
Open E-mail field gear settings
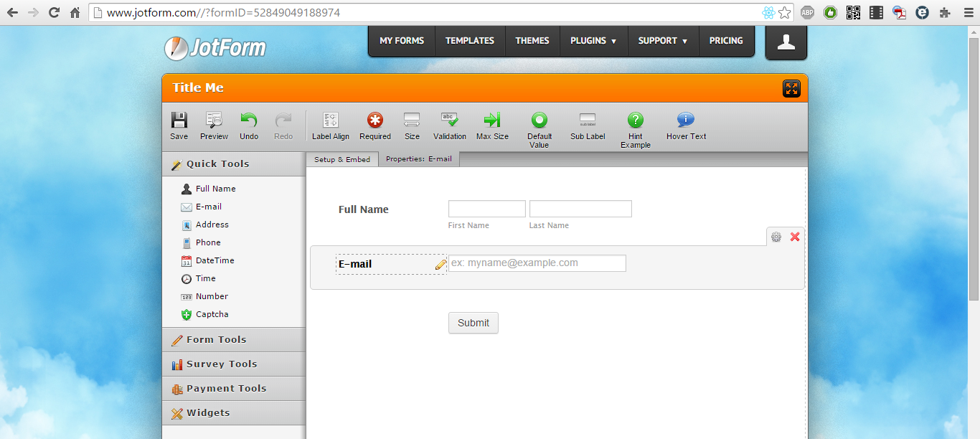tap(776, 237)
